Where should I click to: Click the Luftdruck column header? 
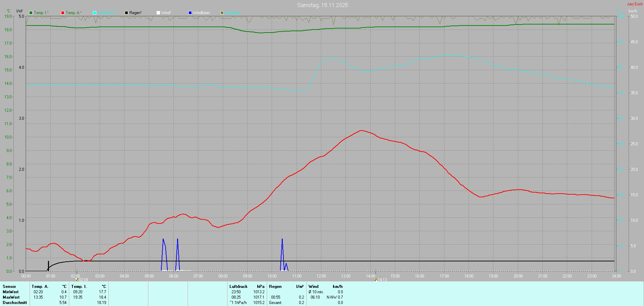click(238, 287)
